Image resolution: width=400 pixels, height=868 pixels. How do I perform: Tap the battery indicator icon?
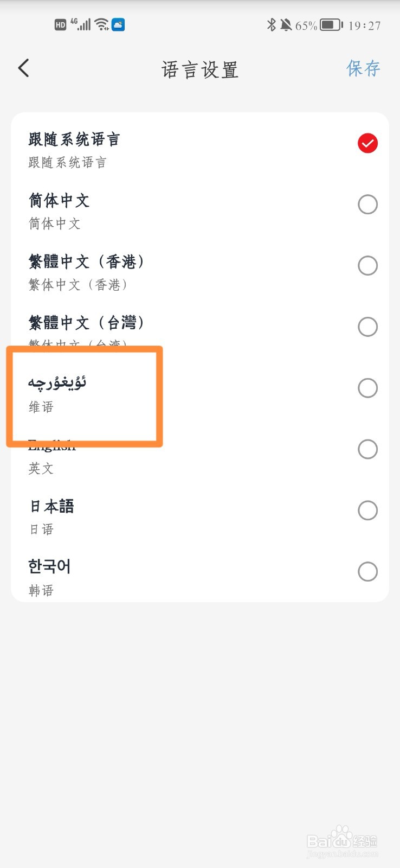tap(331, 25)
